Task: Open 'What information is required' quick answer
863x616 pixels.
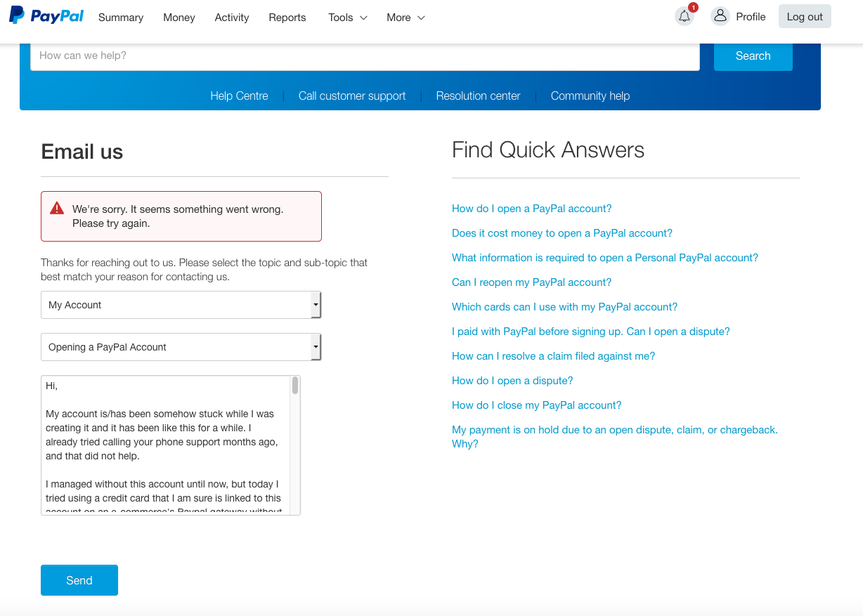Action: [x=605, y=258]
